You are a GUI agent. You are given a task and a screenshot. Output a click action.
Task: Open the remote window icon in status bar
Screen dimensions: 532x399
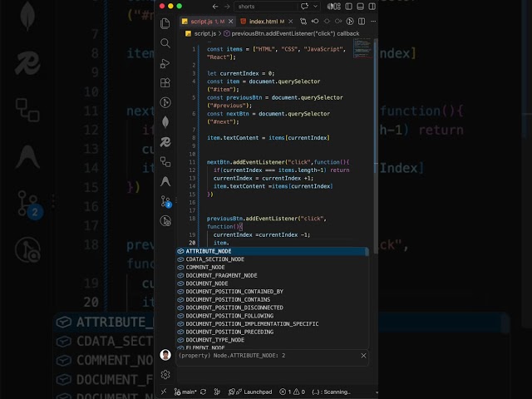coord(164,392)
